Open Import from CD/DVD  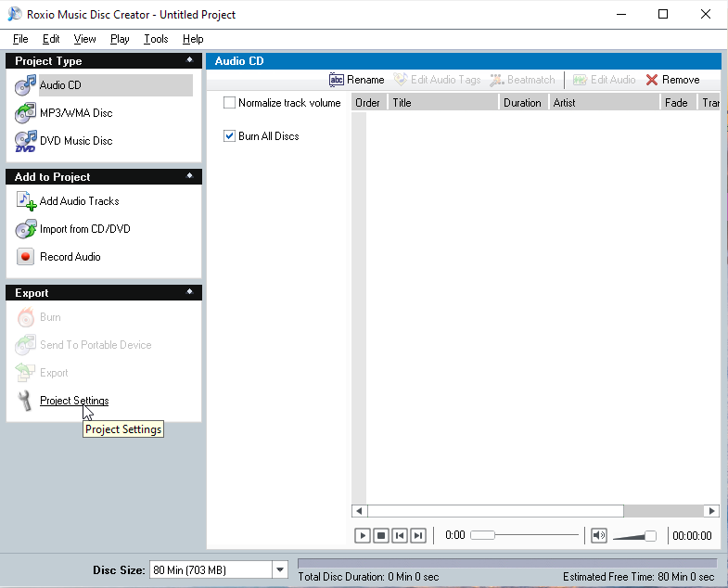point(73,229)
